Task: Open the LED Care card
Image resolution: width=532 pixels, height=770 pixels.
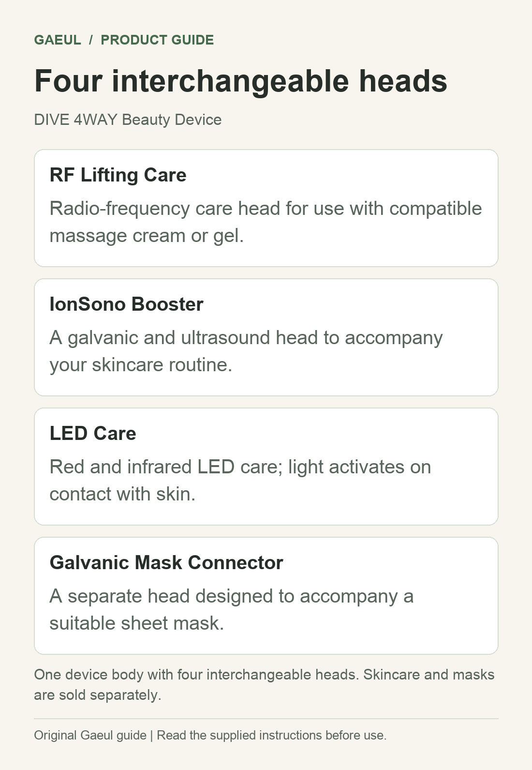Action: (266, 467)
